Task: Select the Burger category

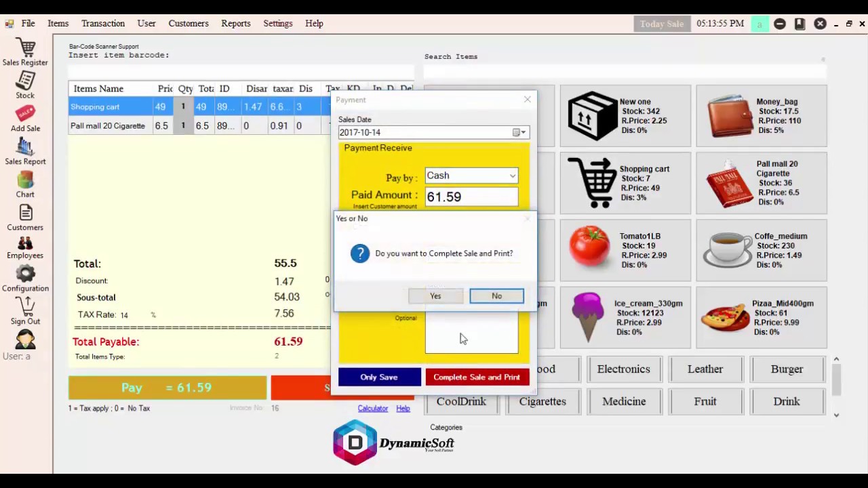Action: (787, 369)
